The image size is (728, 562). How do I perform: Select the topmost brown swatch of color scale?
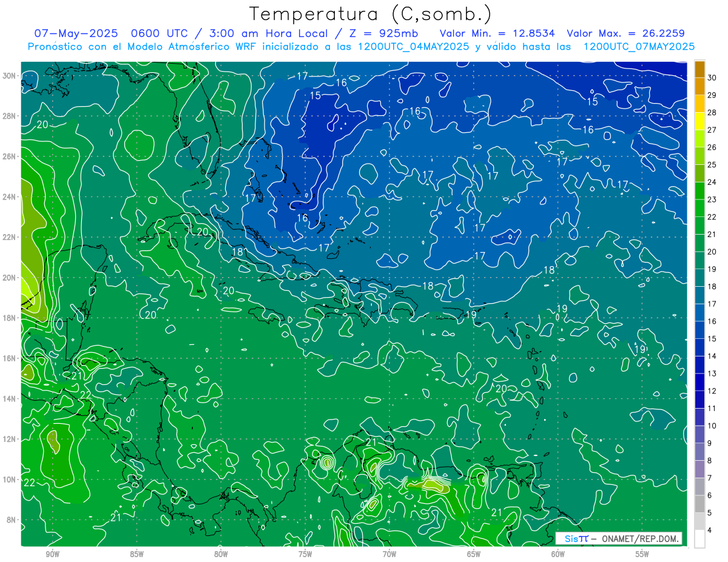(x=699, y=69)
